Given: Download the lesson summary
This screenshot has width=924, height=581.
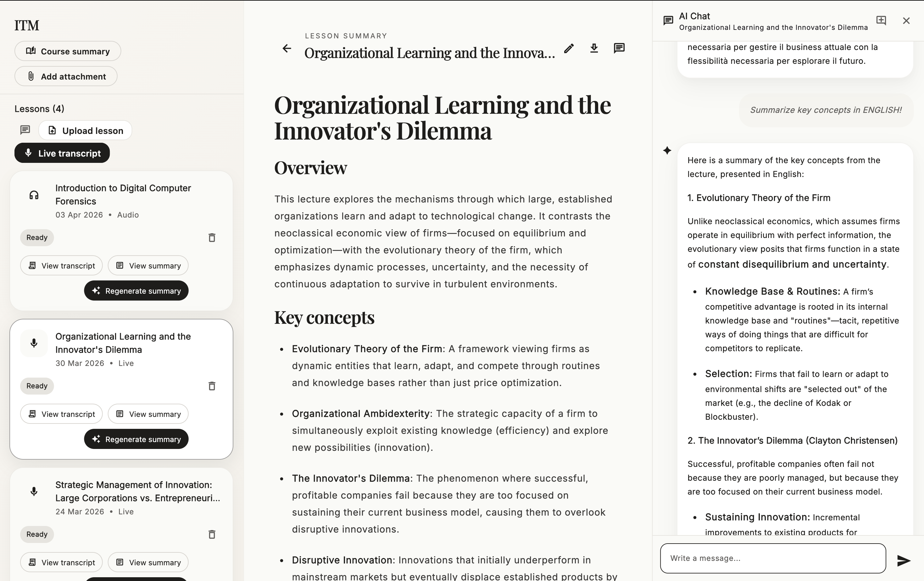Looking at the screenshot, I should pos(594,48).
